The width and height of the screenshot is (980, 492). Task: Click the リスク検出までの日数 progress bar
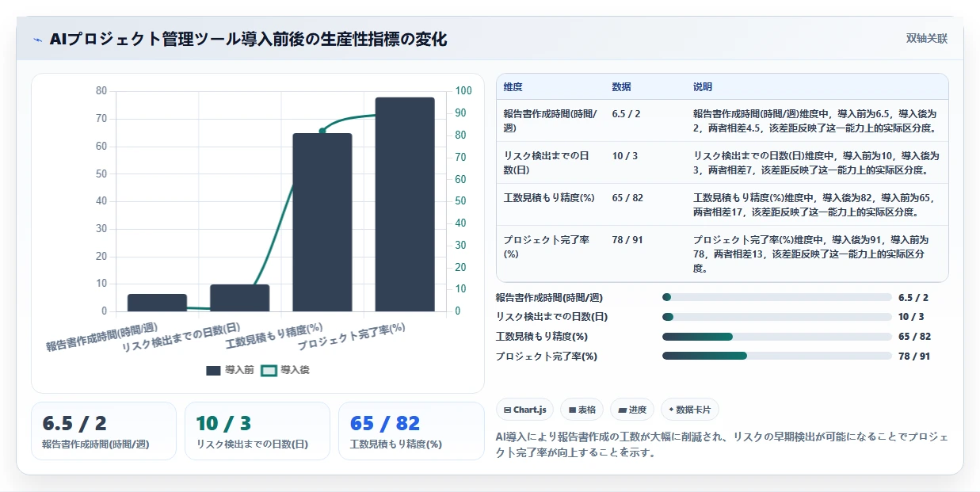[777, 317]
